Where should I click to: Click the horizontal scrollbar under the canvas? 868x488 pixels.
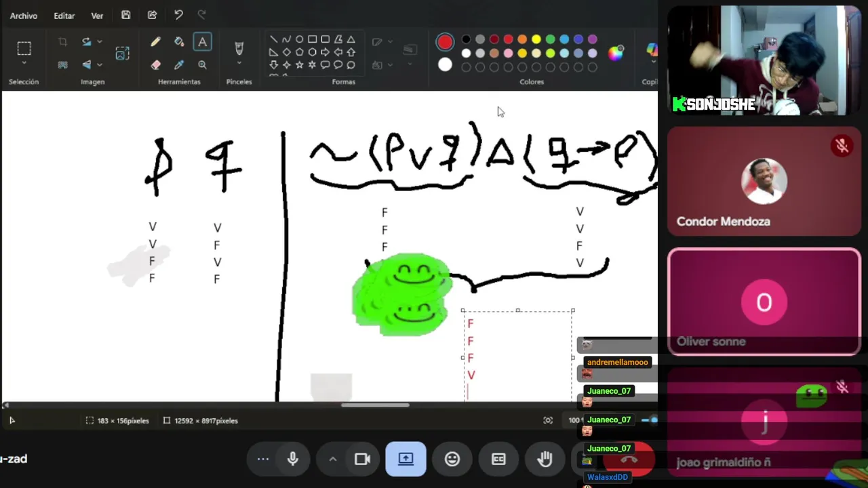click(x=375, y=405)
